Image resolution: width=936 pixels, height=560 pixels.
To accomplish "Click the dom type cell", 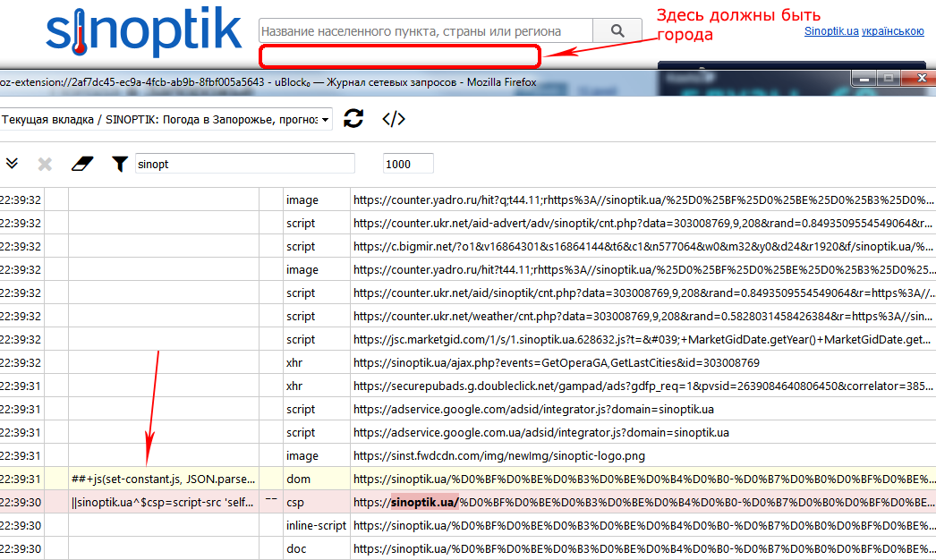I will pyautogui.click(x=317, y=479).
